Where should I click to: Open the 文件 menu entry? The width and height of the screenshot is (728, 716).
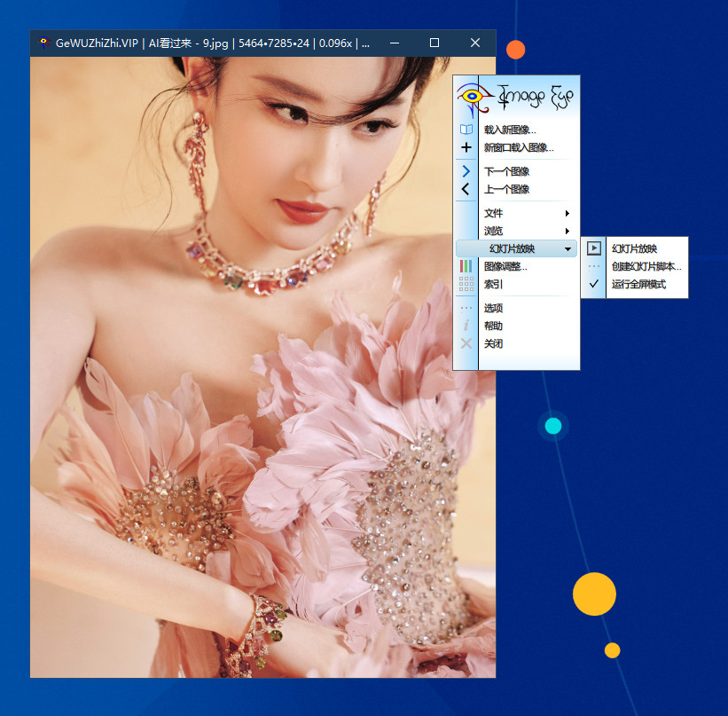tap(493, 213)
